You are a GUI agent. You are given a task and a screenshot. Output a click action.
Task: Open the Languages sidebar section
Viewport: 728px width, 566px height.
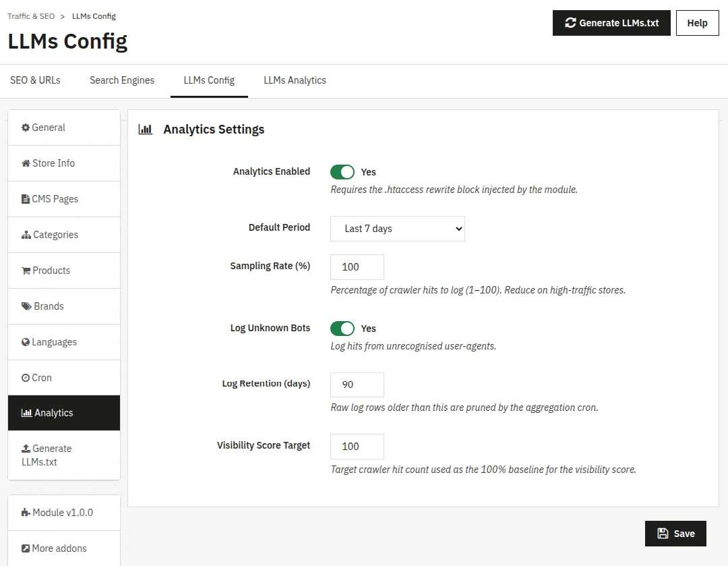click(x=64, y=342)
